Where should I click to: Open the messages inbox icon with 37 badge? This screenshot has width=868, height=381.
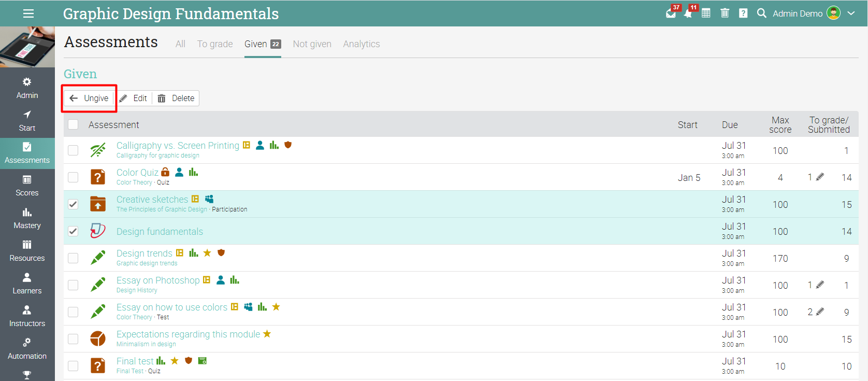point(671,13)
